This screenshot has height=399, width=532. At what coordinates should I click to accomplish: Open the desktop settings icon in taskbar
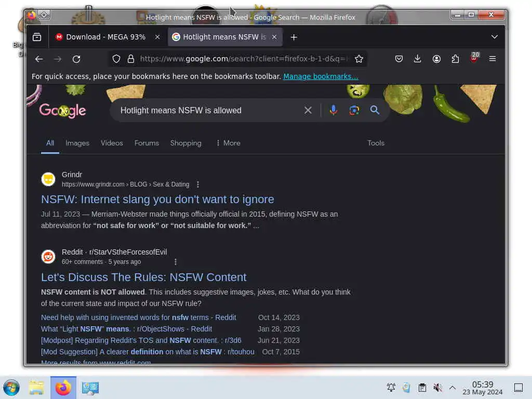click(90, 388)
